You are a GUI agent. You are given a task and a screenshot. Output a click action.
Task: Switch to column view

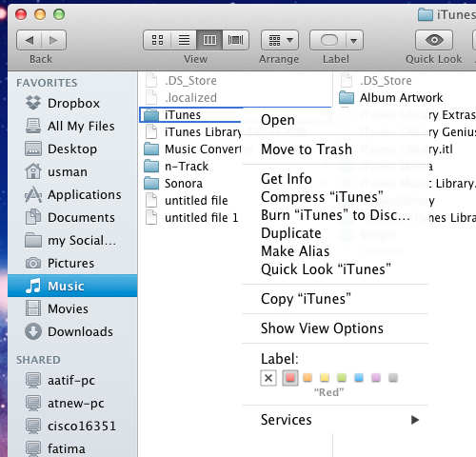coord(209,40)
